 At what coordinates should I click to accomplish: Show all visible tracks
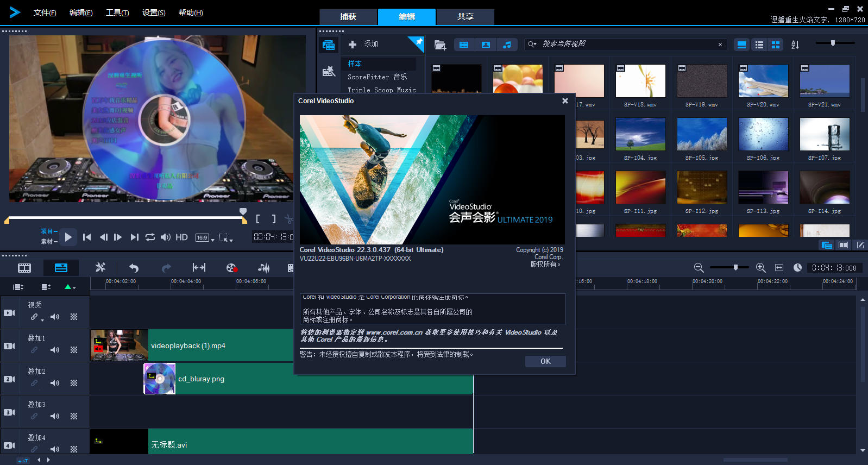18,287
